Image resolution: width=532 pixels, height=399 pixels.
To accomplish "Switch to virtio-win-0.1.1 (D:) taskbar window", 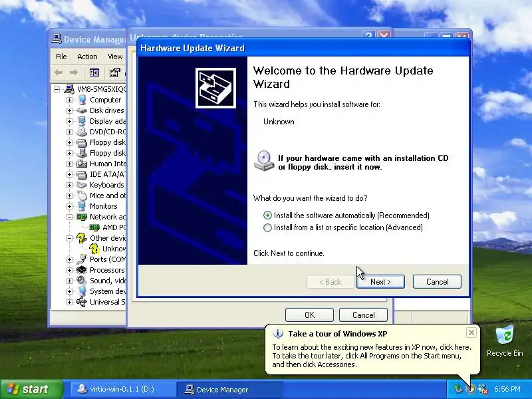I will coord(122,389).
